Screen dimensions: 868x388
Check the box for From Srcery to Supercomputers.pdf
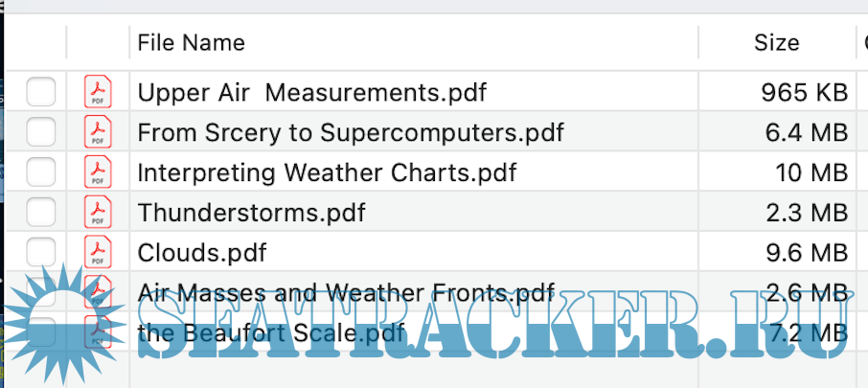point(40,132)
